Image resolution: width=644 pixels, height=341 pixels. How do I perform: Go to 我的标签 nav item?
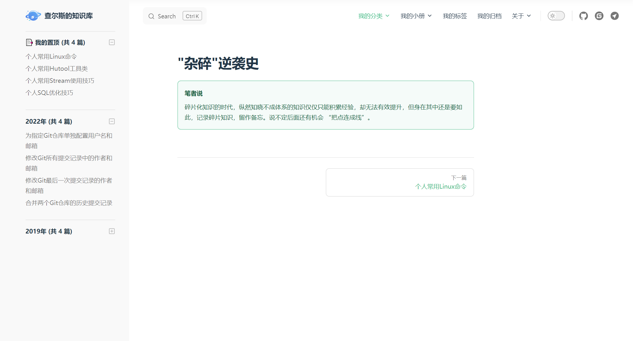(455, 16)
